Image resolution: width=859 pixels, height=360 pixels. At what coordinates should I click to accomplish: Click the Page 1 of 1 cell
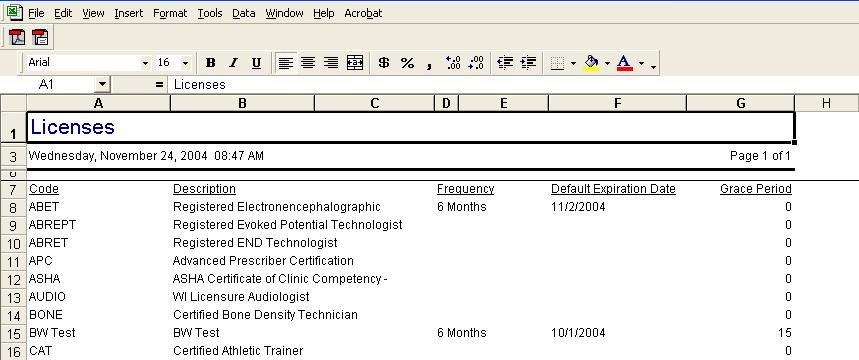(760, 156)
